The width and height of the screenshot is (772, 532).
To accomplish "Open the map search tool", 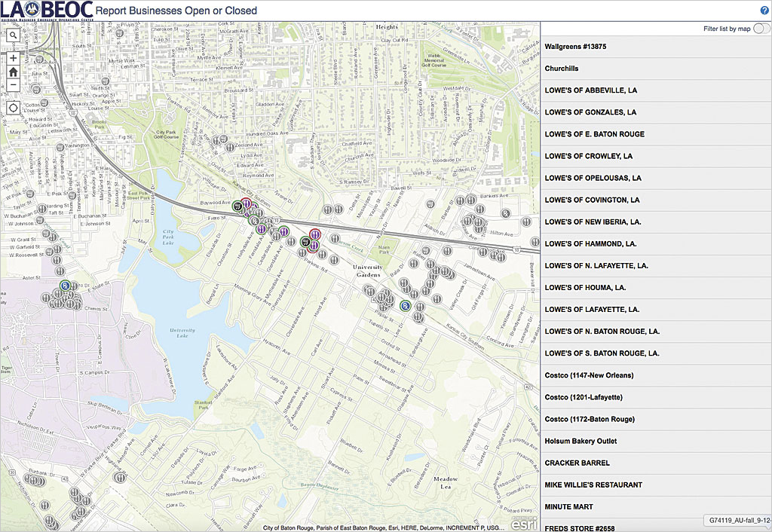I will click(14, 35).
